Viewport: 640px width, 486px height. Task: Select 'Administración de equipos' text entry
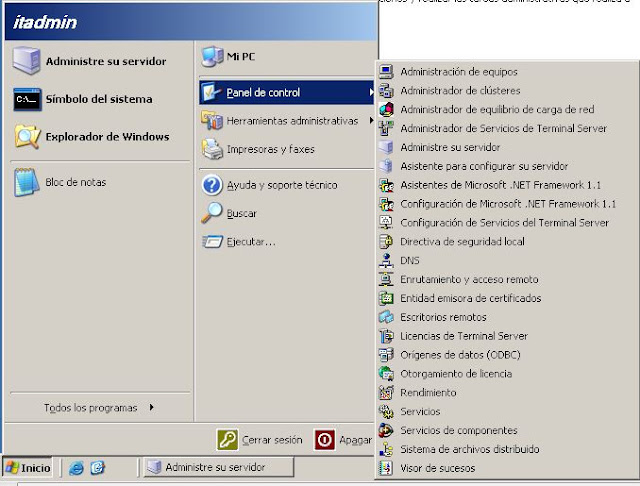click(x=459, y=72)
